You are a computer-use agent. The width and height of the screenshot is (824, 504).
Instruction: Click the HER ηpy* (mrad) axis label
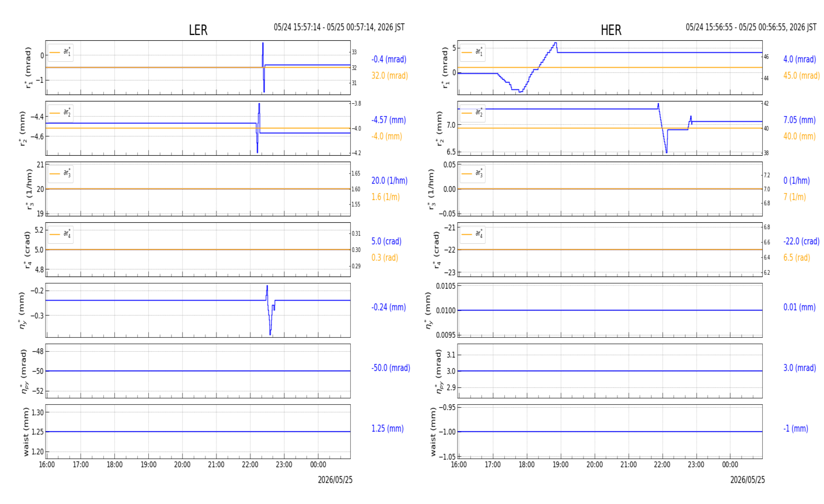click(x=440, y=371)
